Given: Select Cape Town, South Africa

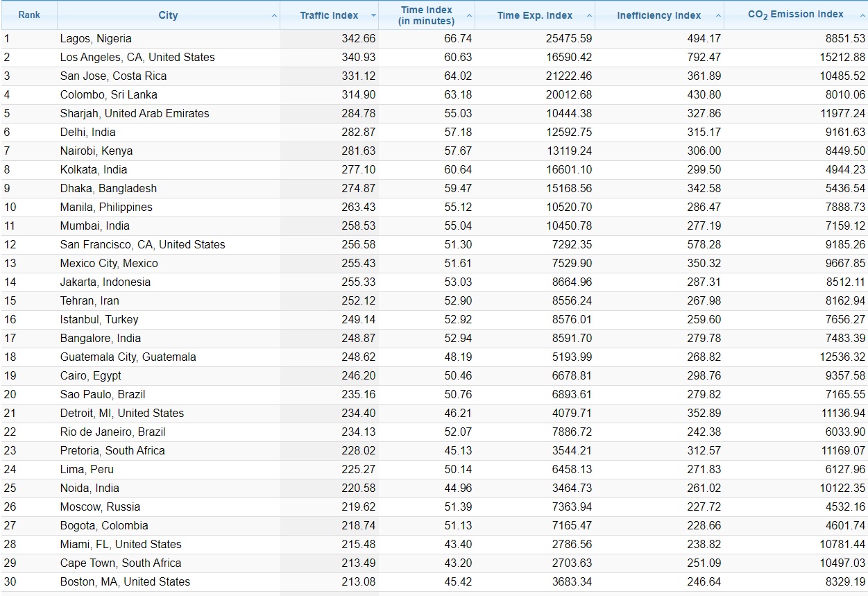Looking at the screenshot, I should 121,563.
